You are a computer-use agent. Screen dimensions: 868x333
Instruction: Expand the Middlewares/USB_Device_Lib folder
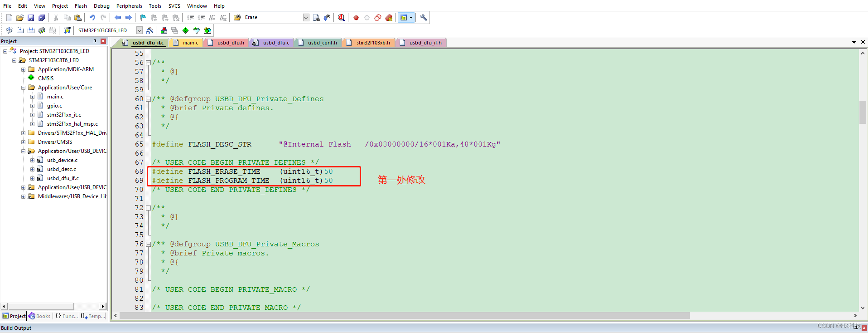pos(24,196)
